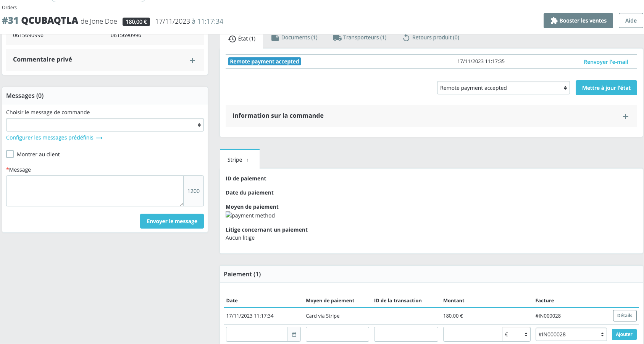
Task: Focus the new Montant amount input
Action: [x=473, y=334]
